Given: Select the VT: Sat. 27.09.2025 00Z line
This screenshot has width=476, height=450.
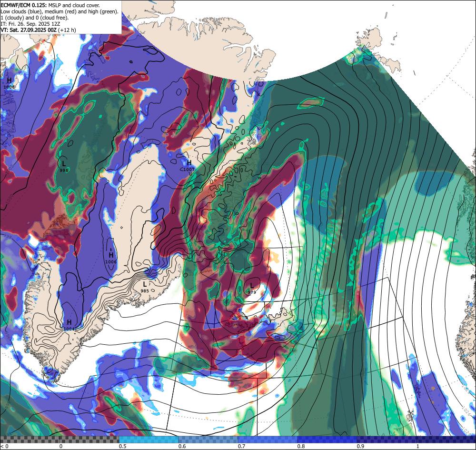Looking at the screenshot, I should [x=38, y=30].
